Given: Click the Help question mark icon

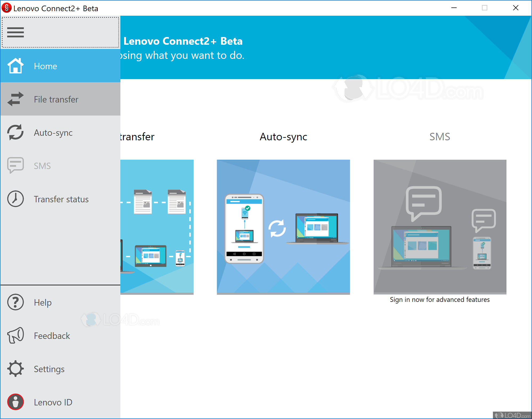Looking at the screenshot, I should [x=15, y=302].
